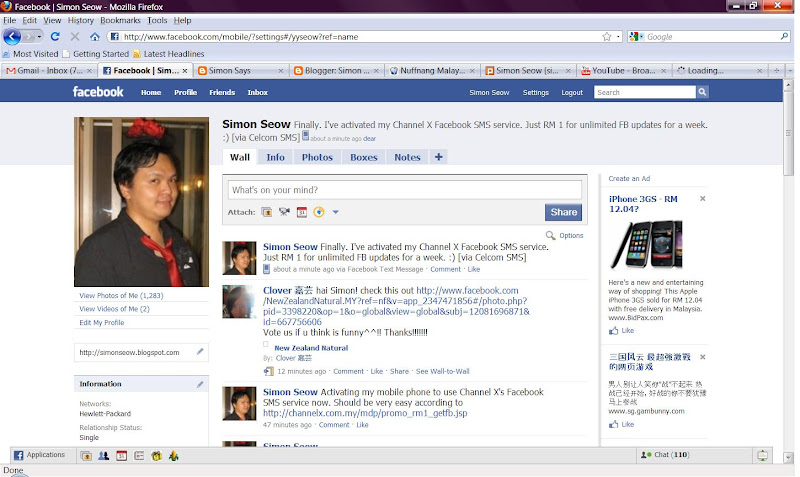Switch to the Photos profile tab
The width and height of the screenshot is (800, 477).
[x=317, y=157]
